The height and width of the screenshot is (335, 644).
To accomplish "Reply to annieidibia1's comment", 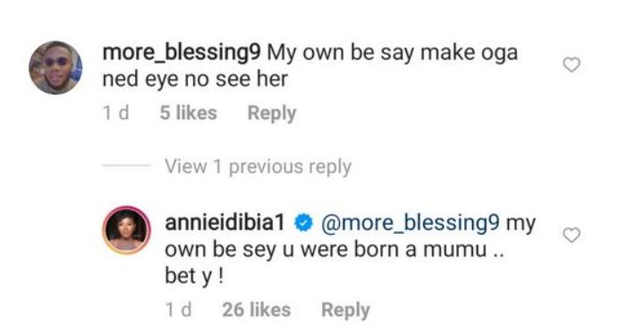I will point(345,310).
